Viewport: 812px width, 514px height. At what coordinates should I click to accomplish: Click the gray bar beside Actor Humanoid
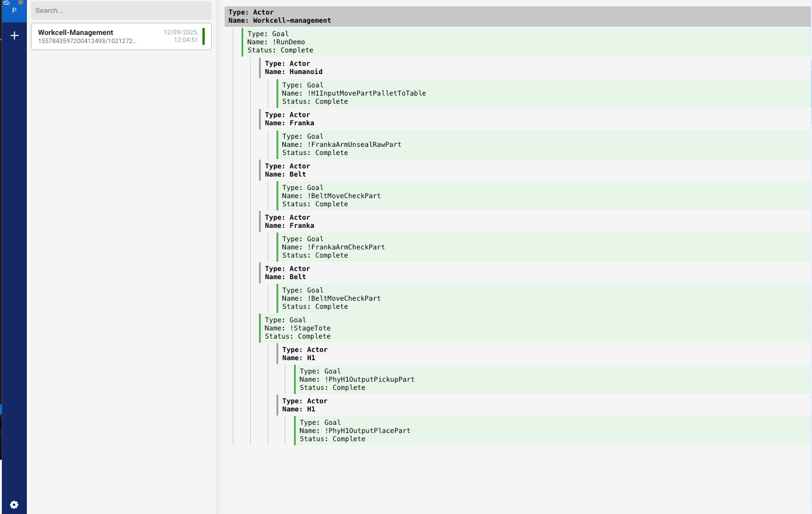tap(259, 68)
